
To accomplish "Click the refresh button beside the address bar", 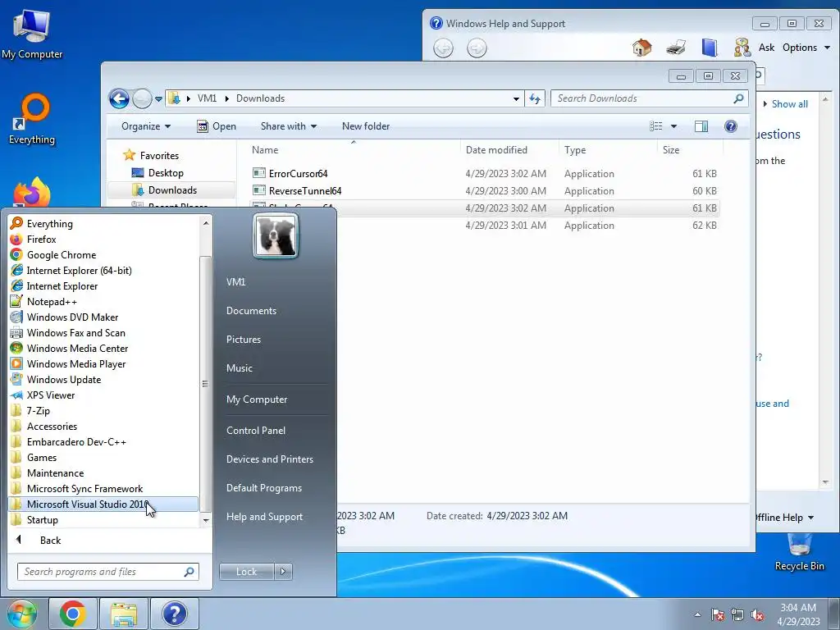I will tap(535, 98).
